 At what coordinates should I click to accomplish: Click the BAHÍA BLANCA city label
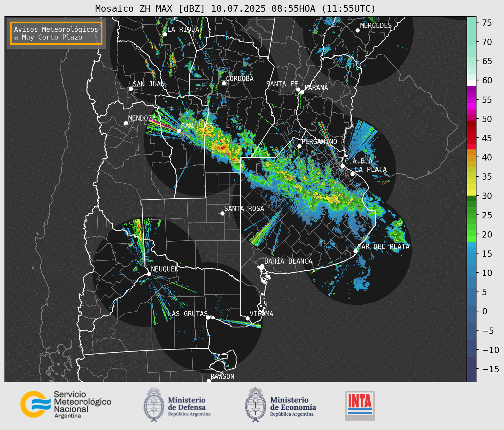[x=288, y=261]
